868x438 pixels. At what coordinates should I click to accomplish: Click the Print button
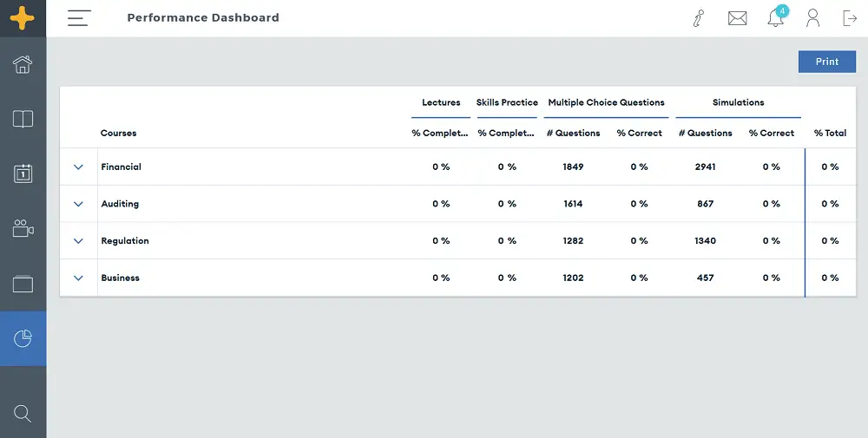[x=827, y=62]
